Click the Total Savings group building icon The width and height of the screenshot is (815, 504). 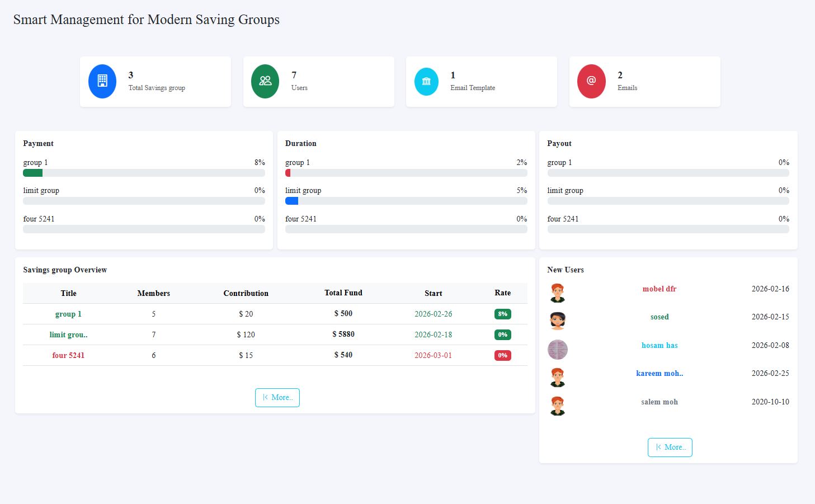(102, 81)
